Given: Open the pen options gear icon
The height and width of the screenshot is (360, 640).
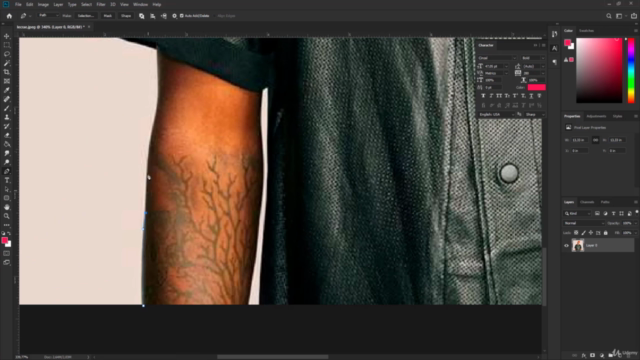Looking at the screenshot, I should [174, 16].
